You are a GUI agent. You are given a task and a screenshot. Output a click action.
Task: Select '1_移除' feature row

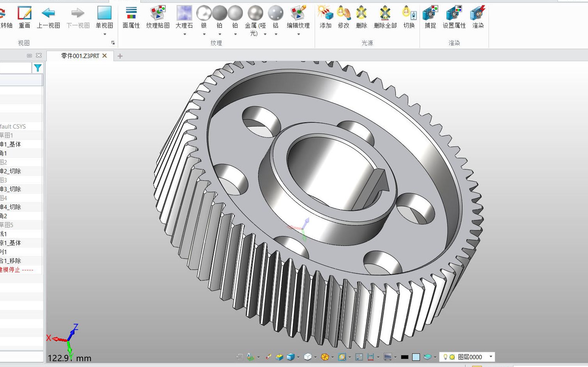(x=21, y=261)
